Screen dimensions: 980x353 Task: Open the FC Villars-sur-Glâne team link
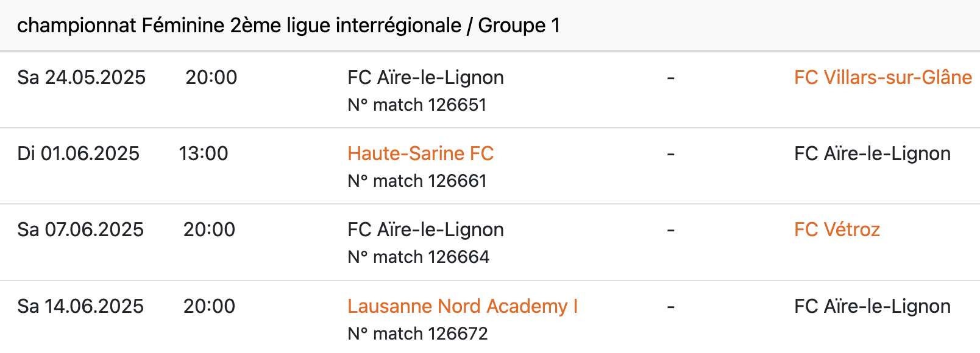click(x=882, y=77)
